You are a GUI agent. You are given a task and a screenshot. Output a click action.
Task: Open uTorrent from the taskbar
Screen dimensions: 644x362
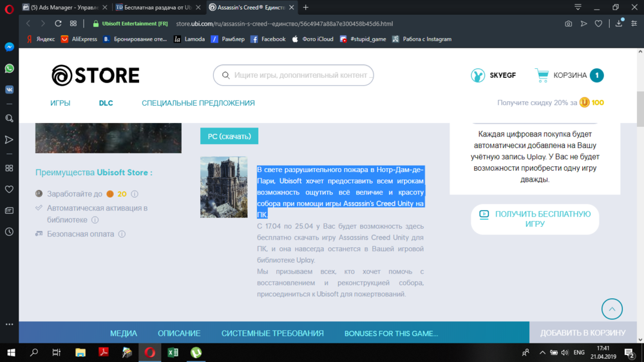click(196, 352)
